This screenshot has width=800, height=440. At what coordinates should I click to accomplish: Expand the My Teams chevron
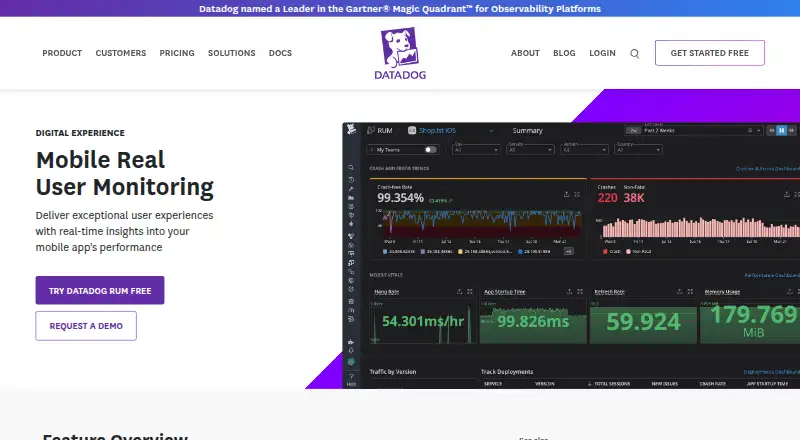(x=371, y=150)
